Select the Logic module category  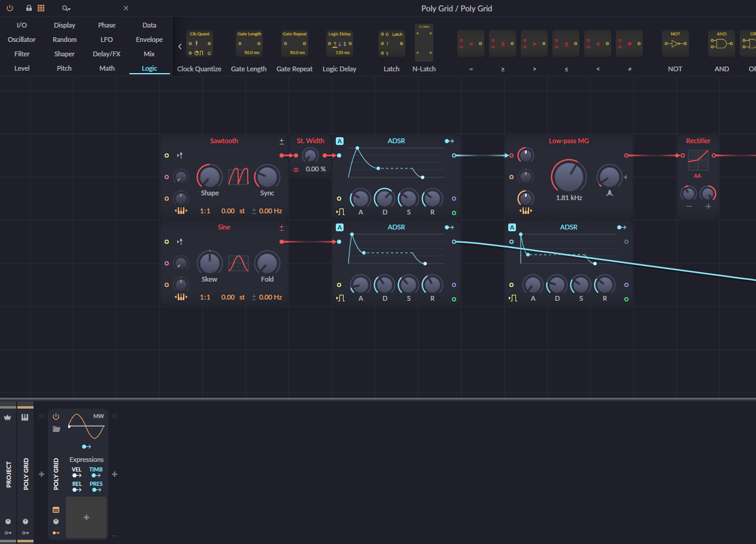coord(149,68)
